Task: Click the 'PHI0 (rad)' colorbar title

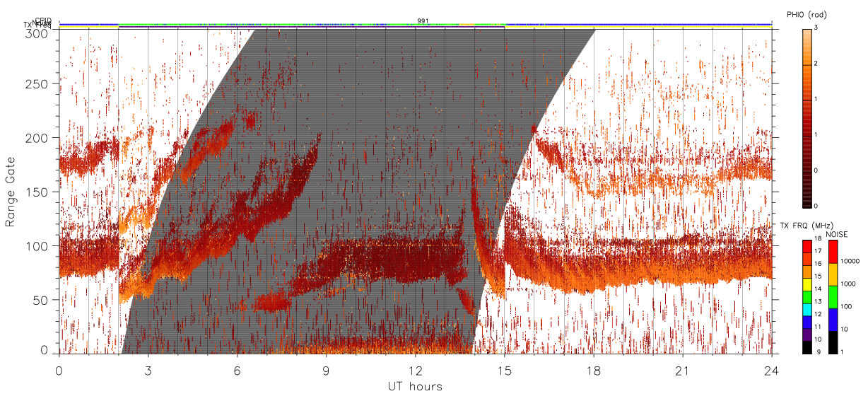Action: tap(807, 15)
